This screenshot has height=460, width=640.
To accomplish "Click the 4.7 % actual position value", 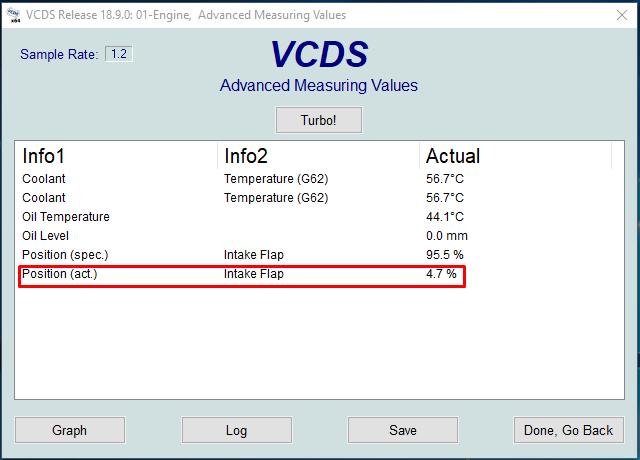I will point(441,274).
